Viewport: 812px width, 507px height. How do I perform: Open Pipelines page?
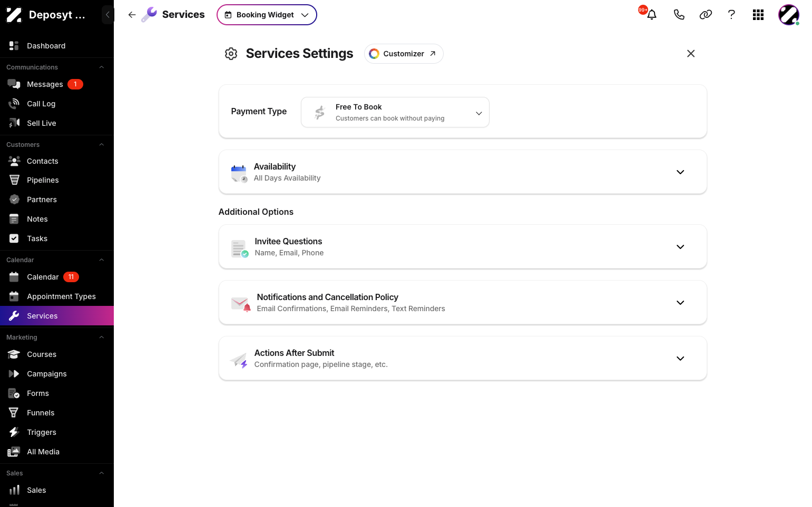57,180
